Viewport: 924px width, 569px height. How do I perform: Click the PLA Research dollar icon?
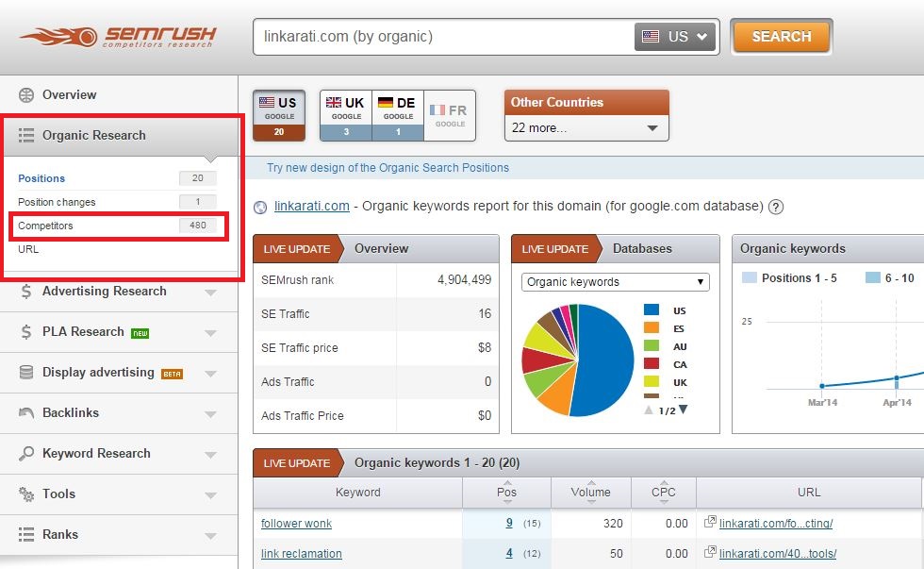click(x=26, y=332)
